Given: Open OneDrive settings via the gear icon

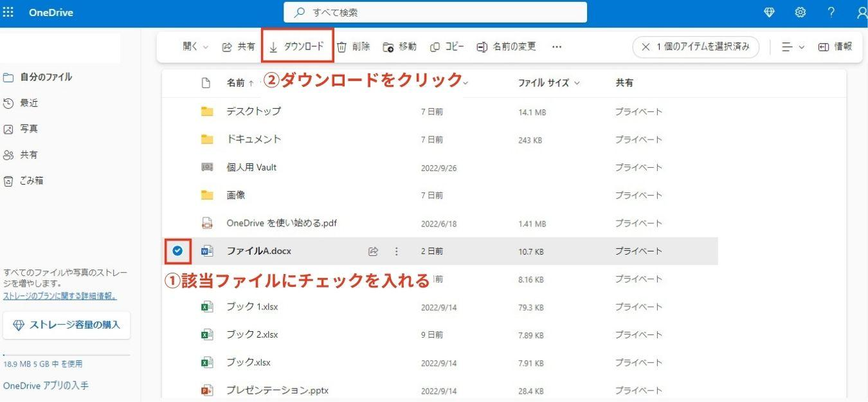Looking at the screenshot, I should (x=800, y=12).
